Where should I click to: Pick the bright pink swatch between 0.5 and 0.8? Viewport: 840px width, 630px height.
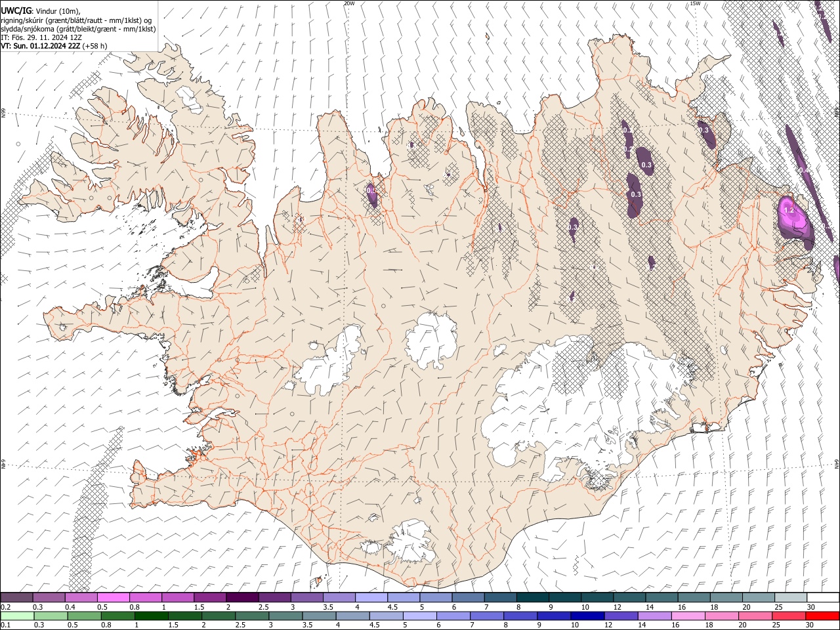114,598
